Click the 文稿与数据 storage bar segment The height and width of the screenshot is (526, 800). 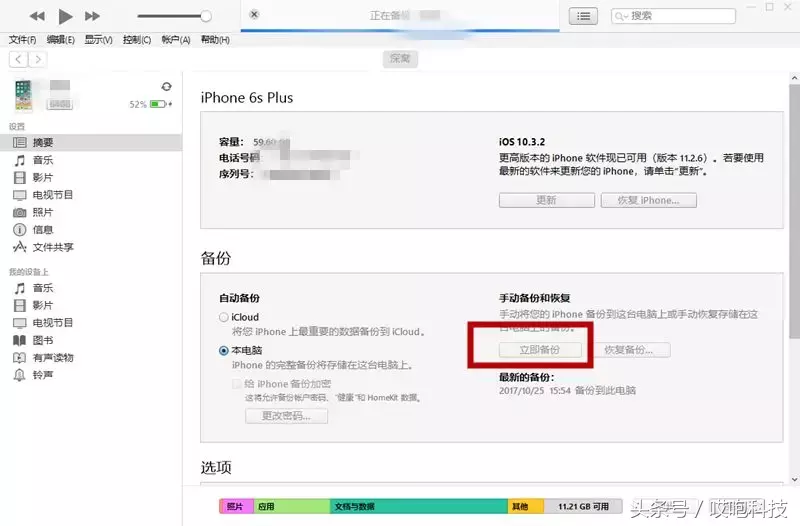419,506
